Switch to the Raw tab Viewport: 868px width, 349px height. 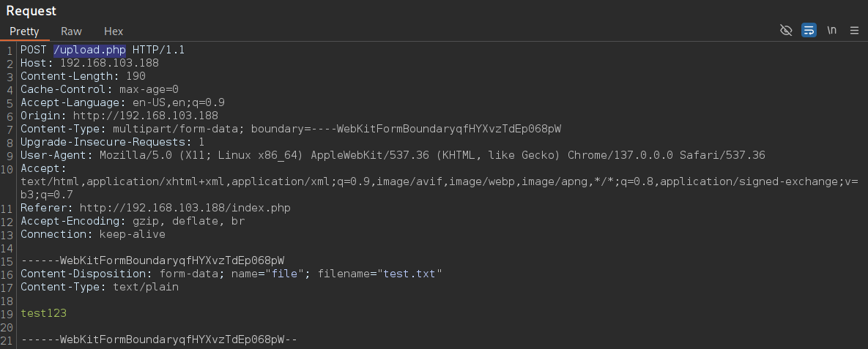(71, 31)
